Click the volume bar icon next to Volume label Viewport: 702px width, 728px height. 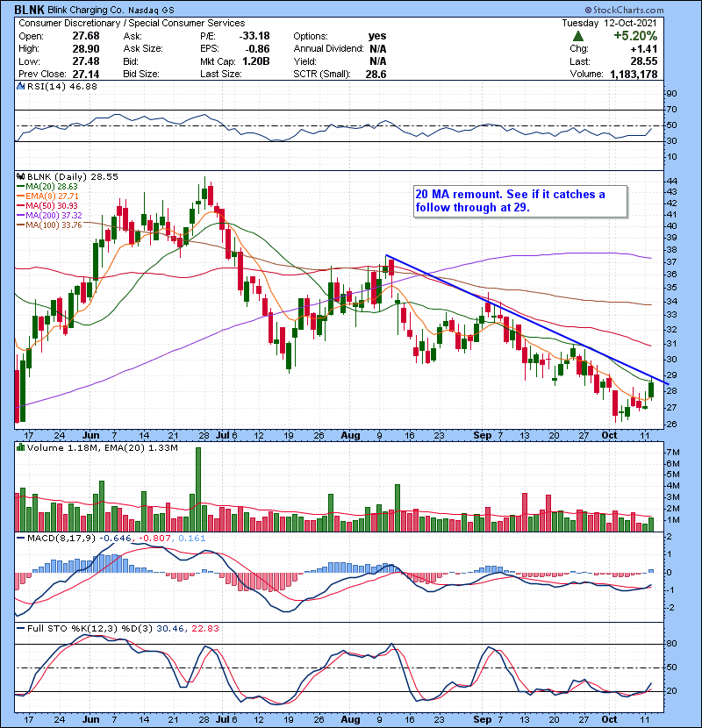coord(20,447)
